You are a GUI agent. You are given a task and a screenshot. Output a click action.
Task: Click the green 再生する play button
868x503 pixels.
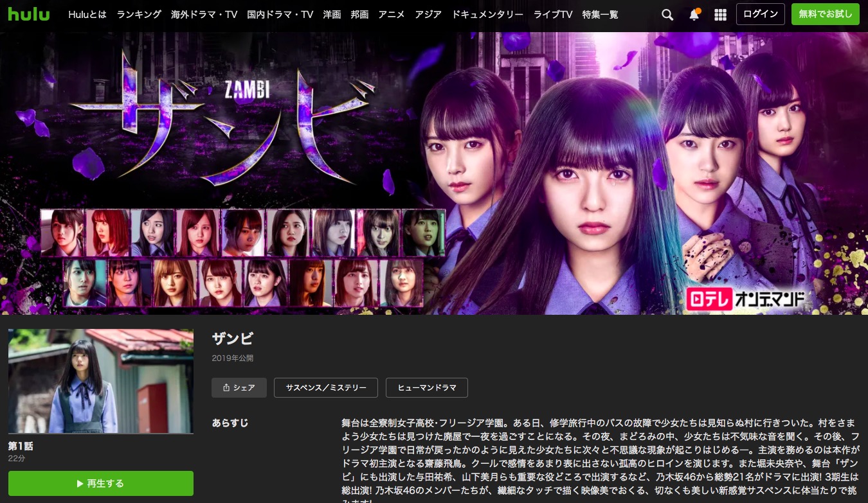click(x=101, y=484)
